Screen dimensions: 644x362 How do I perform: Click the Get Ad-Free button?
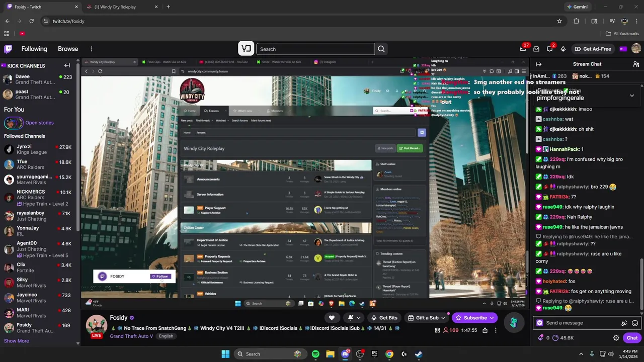point(593,49)
